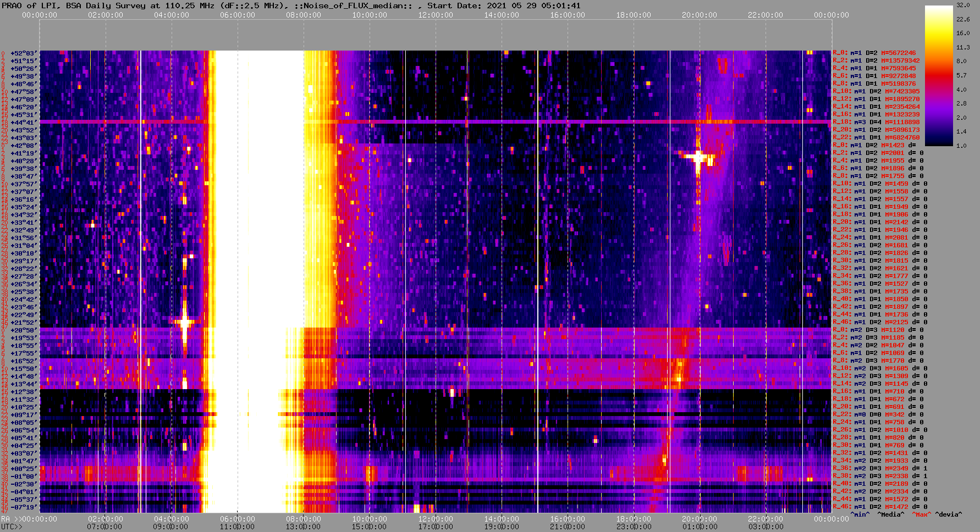Screen dimensions: 980x532
Task: Click the -07°19' declination label
Action: click(24, 507)
